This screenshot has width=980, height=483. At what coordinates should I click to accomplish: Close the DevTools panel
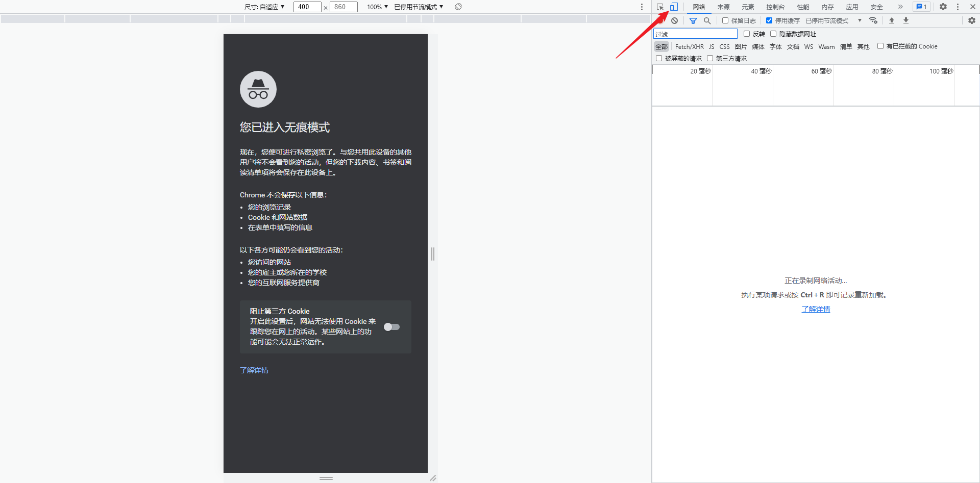coord(973,7)
